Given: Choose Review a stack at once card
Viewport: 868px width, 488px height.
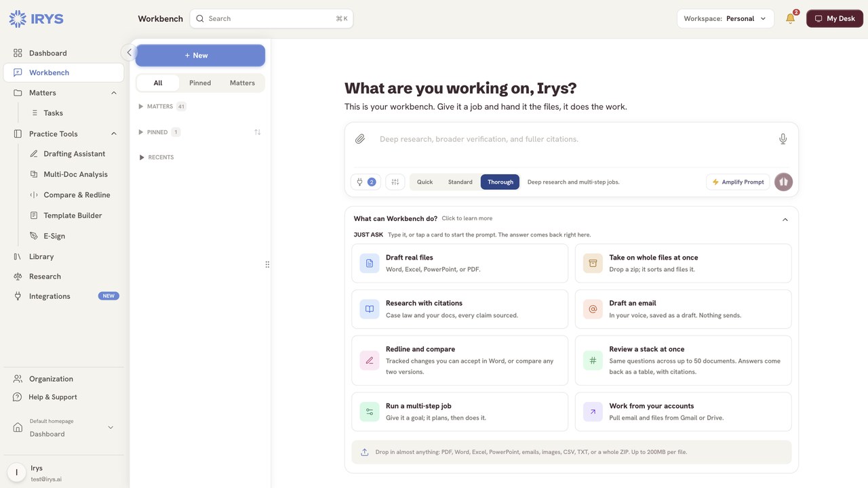Looking at the screenshot, I should 684,361.
